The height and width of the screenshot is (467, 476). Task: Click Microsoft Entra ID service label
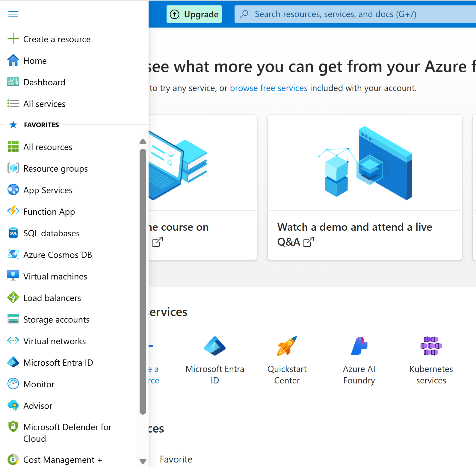215,375
